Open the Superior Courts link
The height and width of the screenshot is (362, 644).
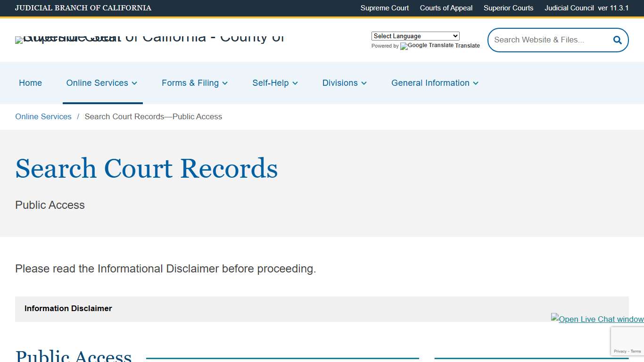click(x=508, y=8)
